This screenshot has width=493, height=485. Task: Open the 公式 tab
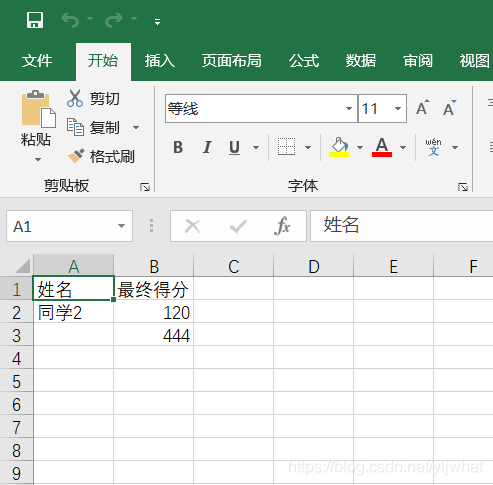[x=304, y=61]
